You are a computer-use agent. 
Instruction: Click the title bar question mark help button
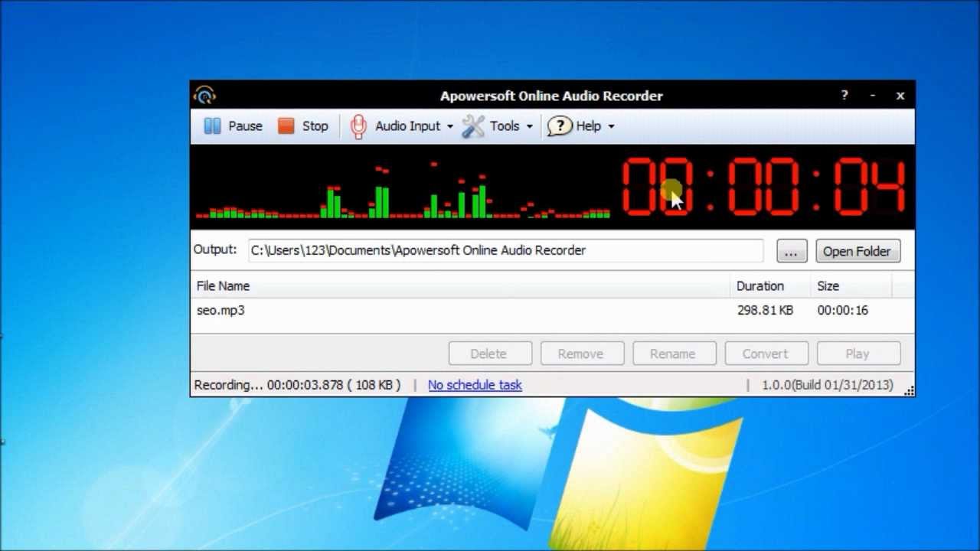(844, 95)
